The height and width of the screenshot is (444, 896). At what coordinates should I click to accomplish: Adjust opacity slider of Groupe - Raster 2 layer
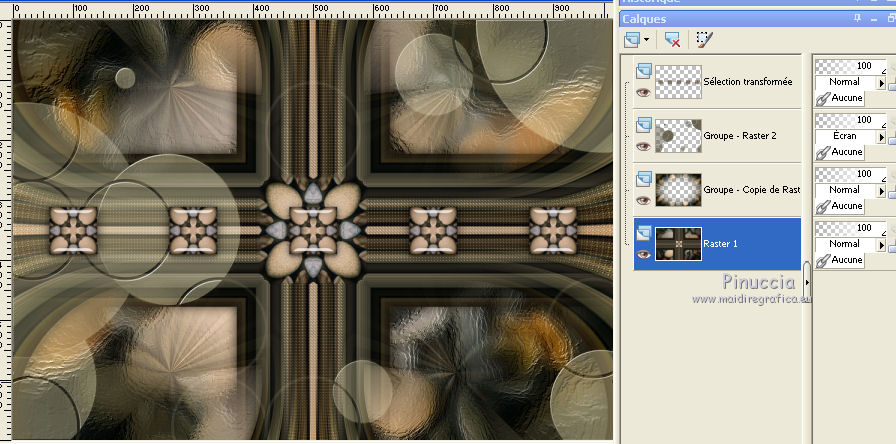(x=850, y=120)
